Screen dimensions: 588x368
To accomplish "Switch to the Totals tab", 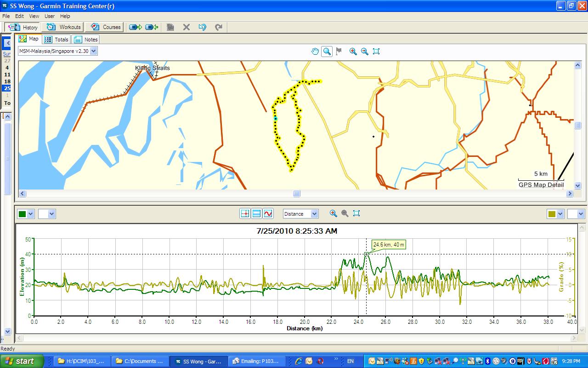I will pos(57,40).
